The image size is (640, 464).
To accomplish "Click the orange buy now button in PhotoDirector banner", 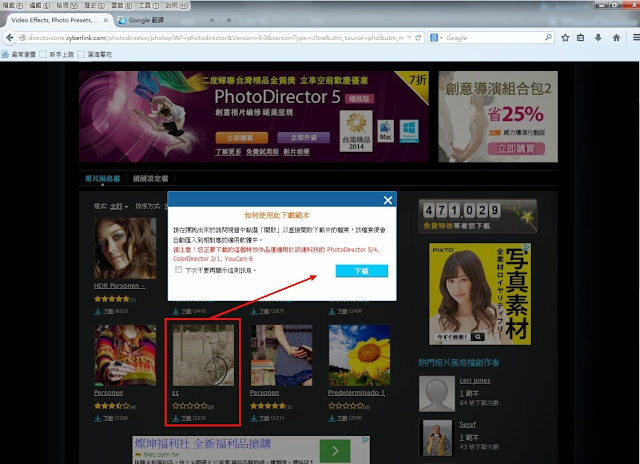I will (242, 138).
